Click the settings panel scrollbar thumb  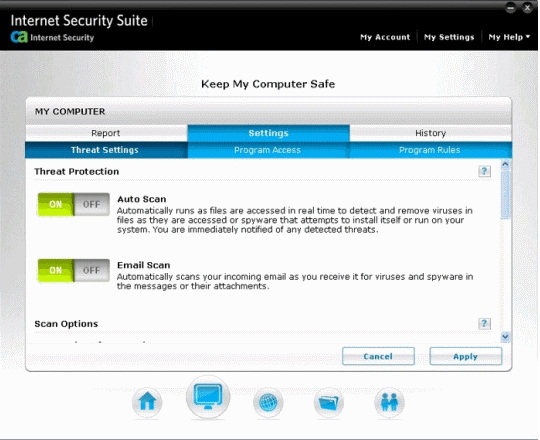tap(505, 195)
